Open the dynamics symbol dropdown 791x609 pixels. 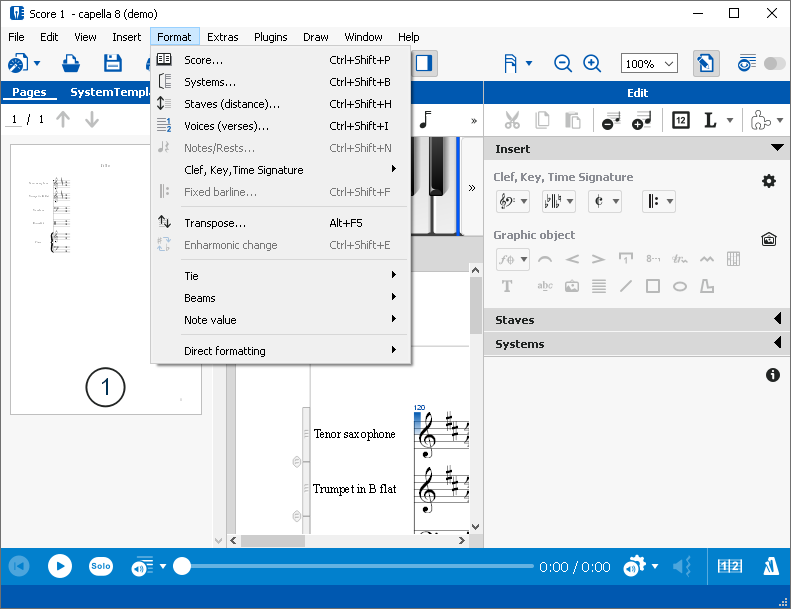point(513,259)
